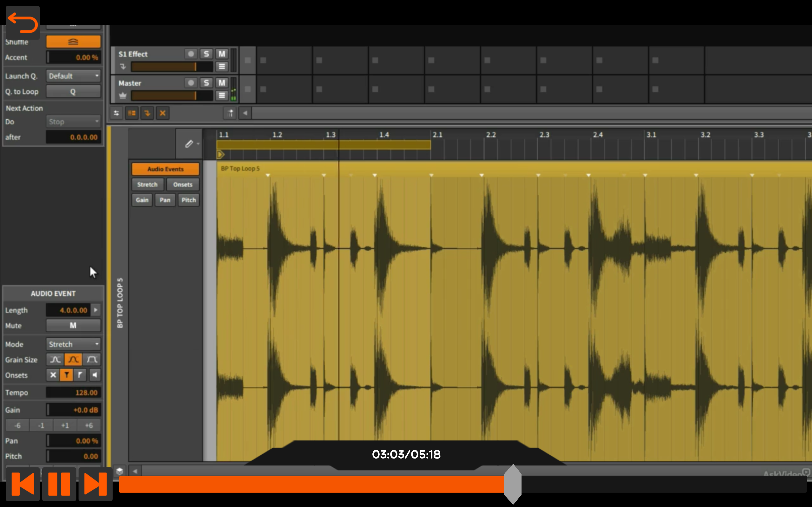Select the list view icon below the clip launcher
The height and width of the screenshot is (507, 812).
132,113
